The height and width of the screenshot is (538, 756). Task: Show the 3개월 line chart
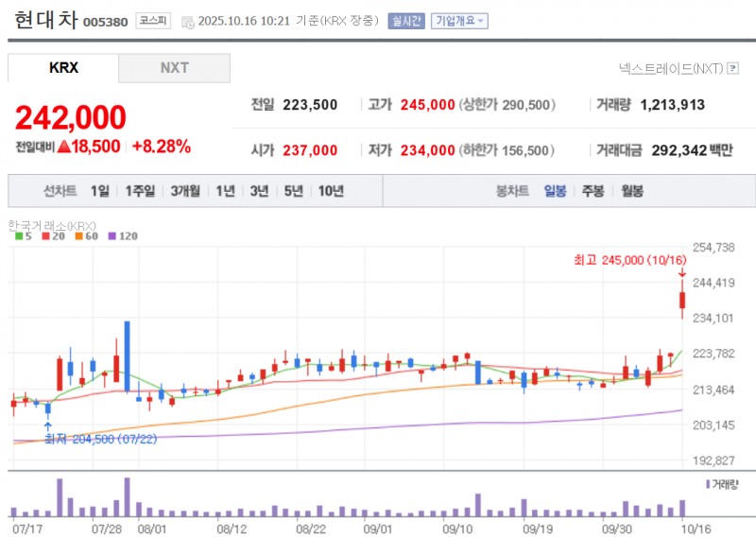[185, 191]
